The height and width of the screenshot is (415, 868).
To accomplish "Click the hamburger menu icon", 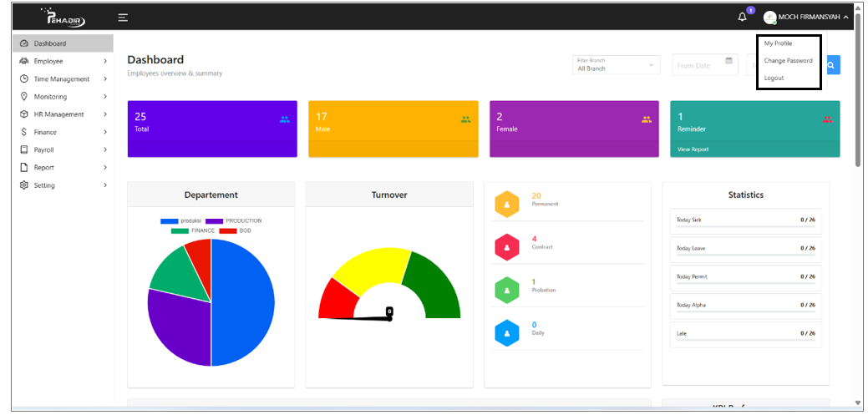I will click(x=123, y=17).
